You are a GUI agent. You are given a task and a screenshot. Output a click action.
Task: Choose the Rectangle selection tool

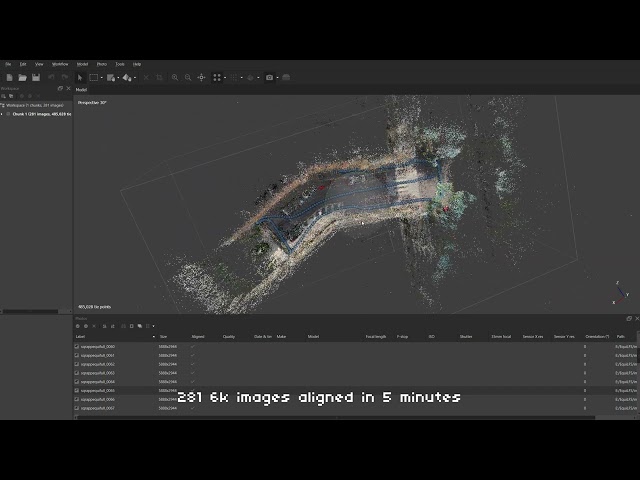pyautogui.click(x=94, y=78)
